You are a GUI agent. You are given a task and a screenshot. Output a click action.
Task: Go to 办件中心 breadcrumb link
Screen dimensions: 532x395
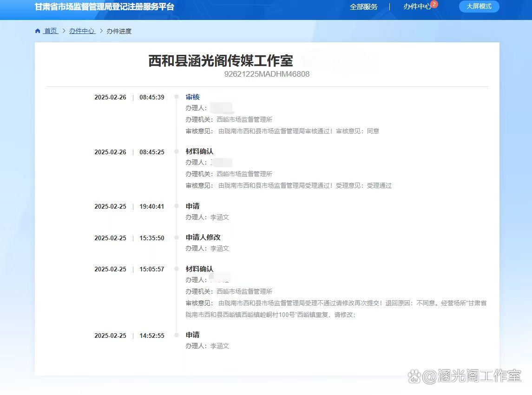pyautogui.click(x=82, y=31)
